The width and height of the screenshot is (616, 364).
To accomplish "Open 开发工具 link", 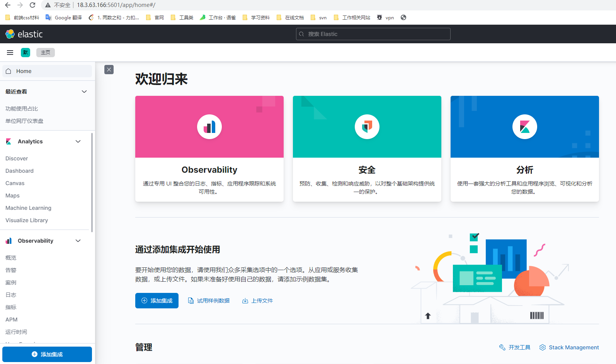I will (x=515, y=347).
